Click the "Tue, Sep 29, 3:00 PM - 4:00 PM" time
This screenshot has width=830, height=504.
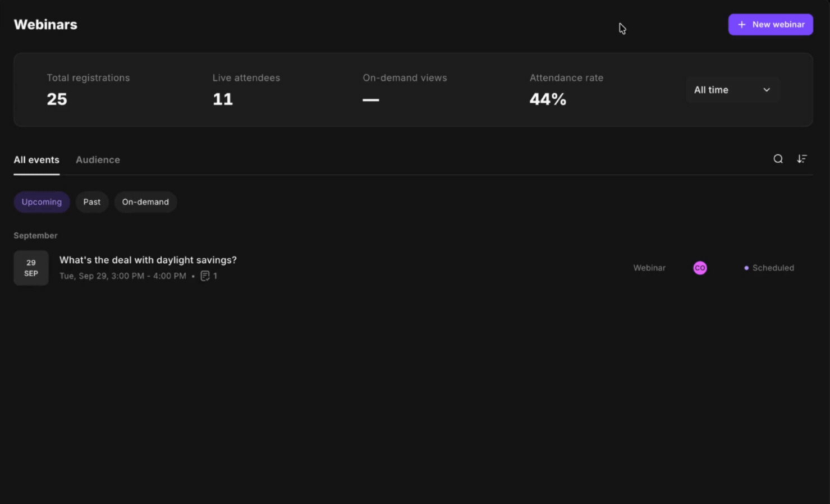(123, 276)
